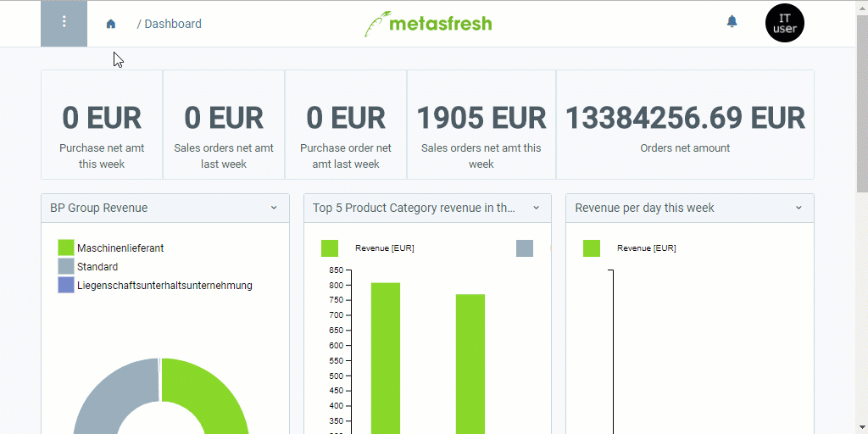Open the IT user avatar menu
This screenshot has height=434, width=868.
[784, 23]
